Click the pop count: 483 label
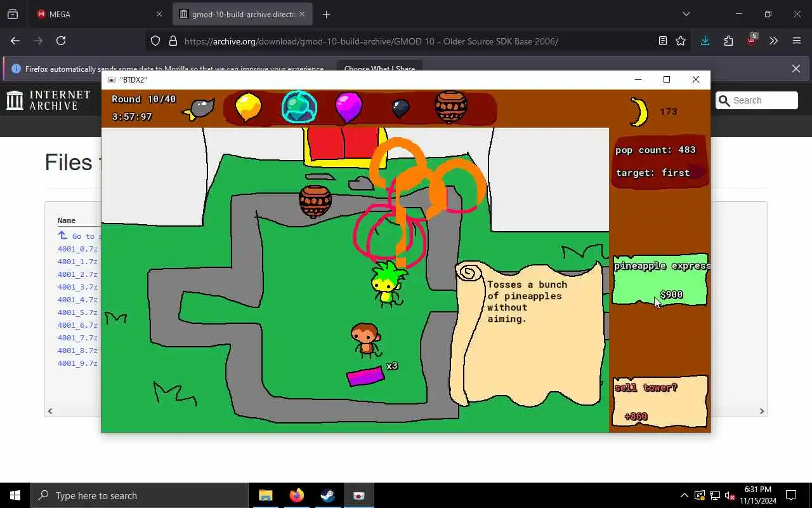 click(x=655, y=150)
